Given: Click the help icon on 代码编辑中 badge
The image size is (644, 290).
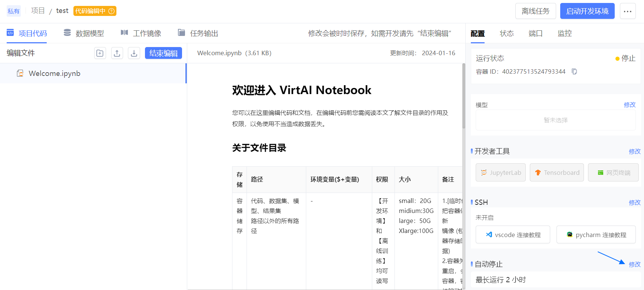Looking at the screenshot, I should pyautogui.click(x=111, y=11).
